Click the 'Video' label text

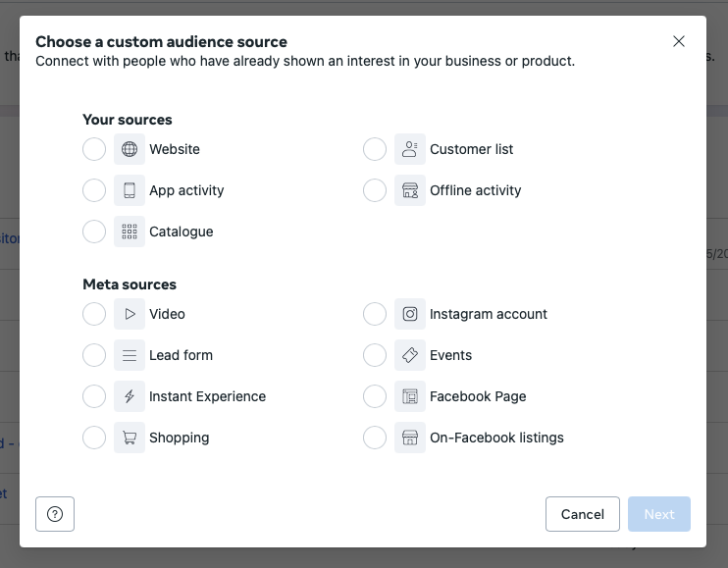coord(167,314)
